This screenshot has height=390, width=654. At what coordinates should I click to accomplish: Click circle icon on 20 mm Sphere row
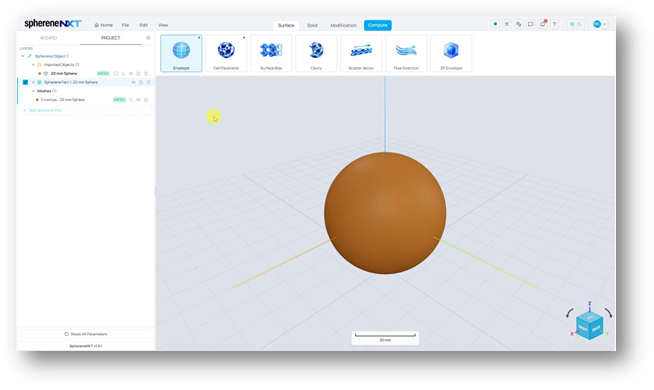tap(116, 73)
